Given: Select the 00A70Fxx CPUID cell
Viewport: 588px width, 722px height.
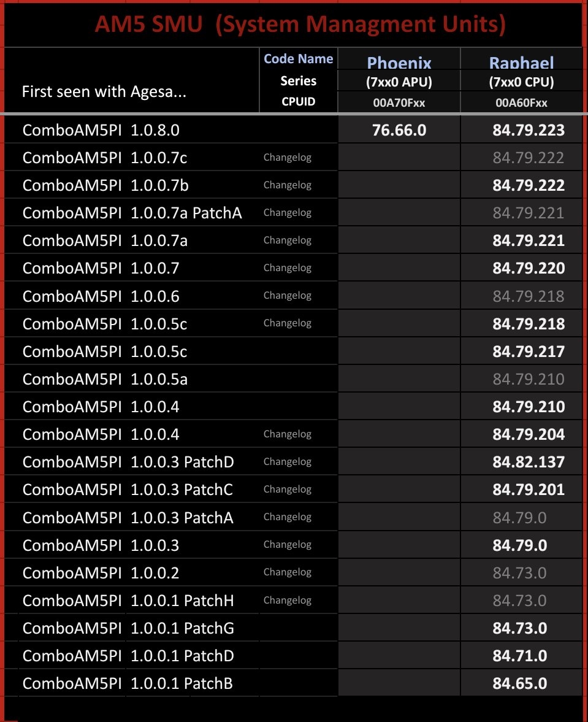Looking at the screenshot, I should 399,103.
